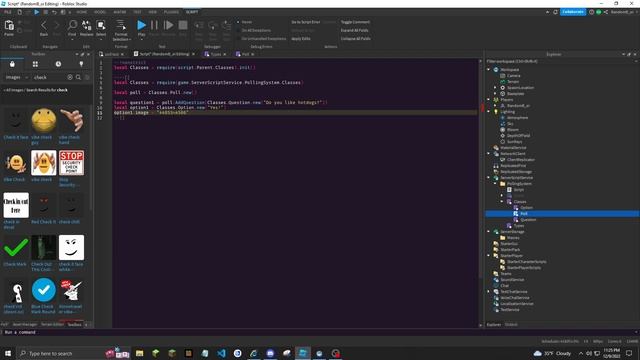Select the Question module in Explorer
Viewport: 640px width, 360px height.
click(528, 220)
